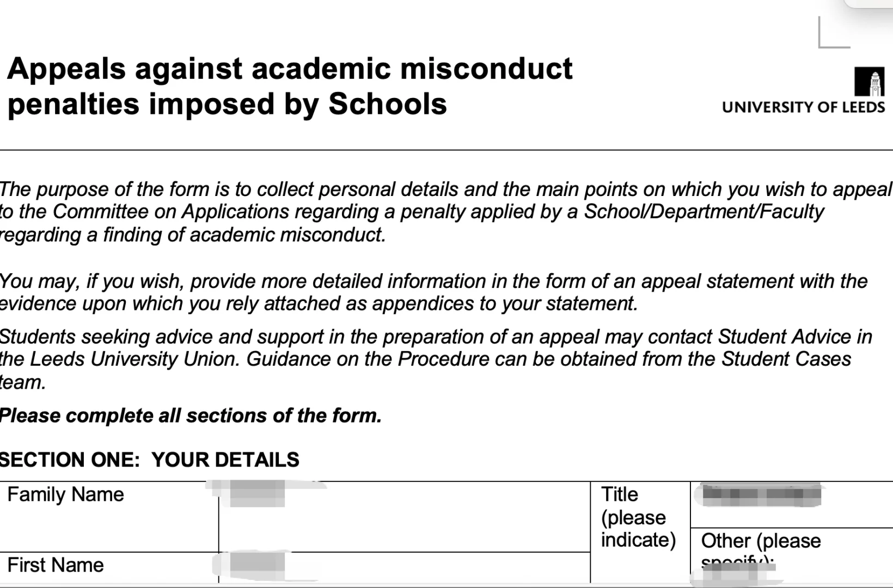Click in the First Name field

point(405,568)
